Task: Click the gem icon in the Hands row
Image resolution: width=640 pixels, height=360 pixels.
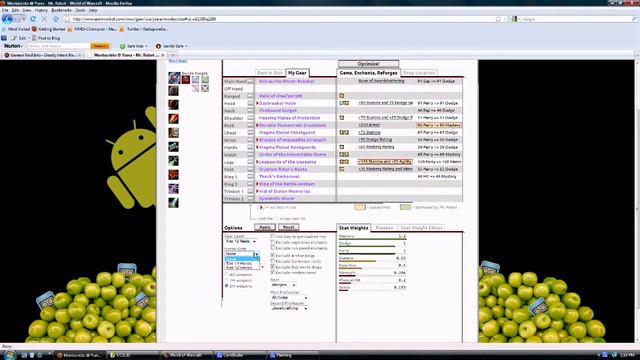Action: click(342, 147)
